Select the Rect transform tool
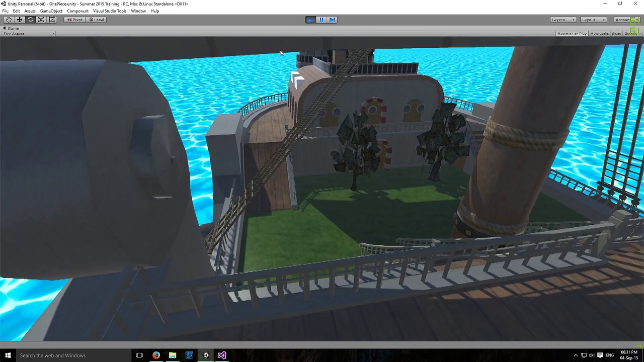 (52, 20)
